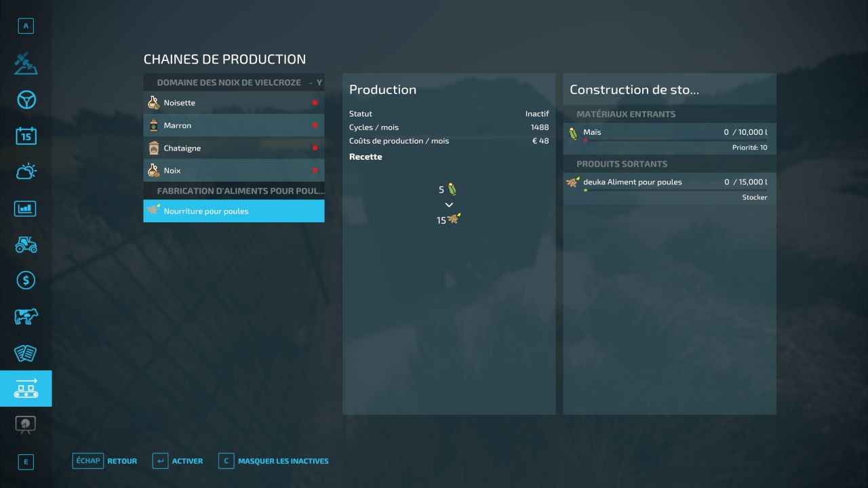Select the Chataigne production line
The image size is (868, 488).
[233, 148]
